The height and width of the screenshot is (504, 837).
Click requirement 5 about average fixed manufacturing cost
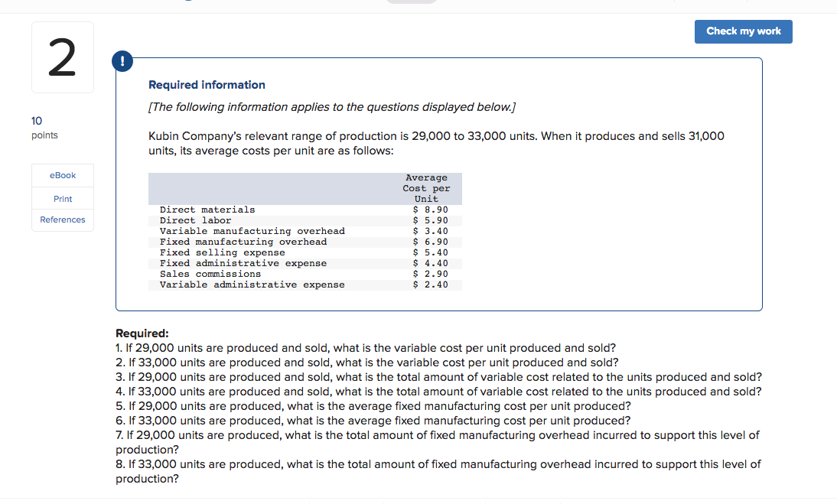(373, 406)
